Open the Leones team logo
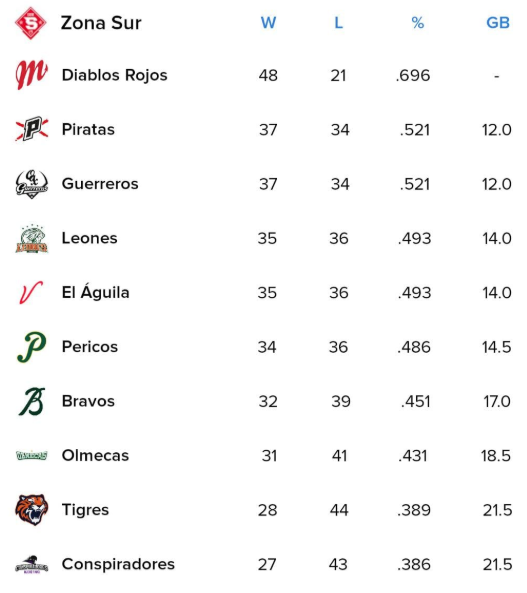The height and width of the screenshot is (593, 527). coord(32,238)
